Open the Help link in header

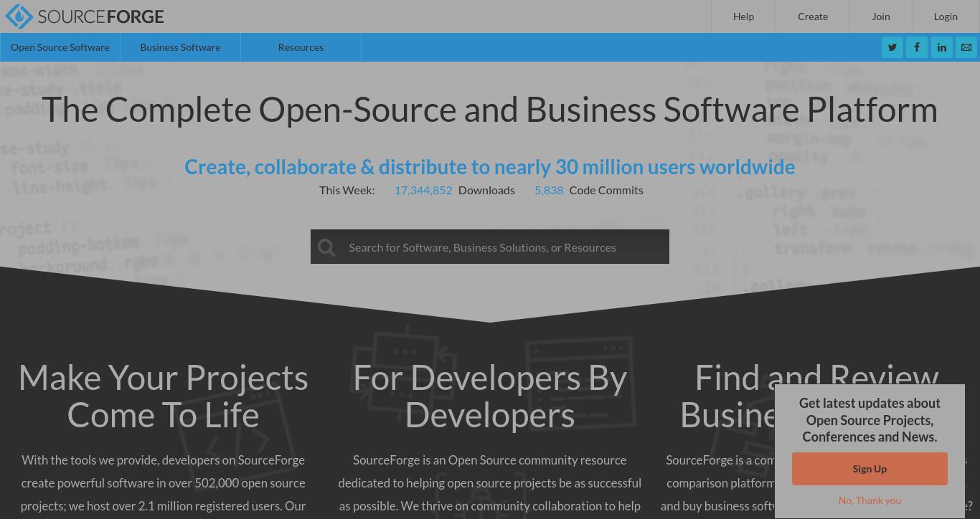743,16
